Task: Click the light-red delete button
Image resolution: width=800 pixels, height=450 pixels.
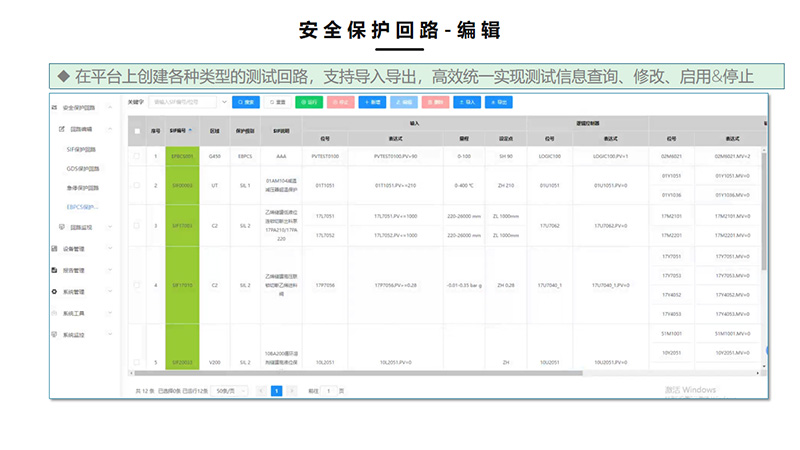Action: pyautogui.click(x=435, y=102)
